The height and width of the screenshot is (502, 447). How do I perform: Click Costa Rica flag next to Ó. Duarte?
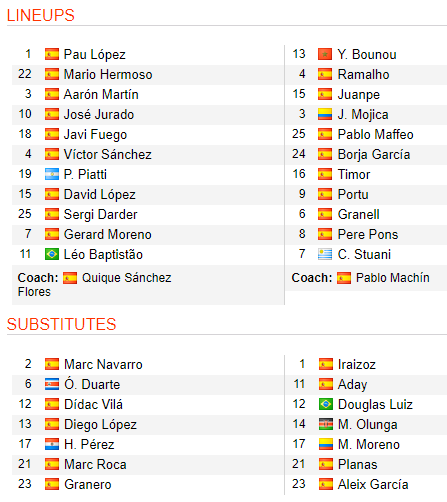pyautogui.click(x=52, y=384)
